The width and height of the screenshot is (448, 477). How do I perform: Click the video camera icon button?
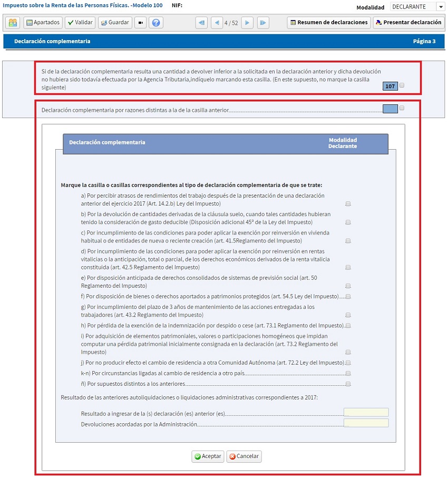[141, 23]
